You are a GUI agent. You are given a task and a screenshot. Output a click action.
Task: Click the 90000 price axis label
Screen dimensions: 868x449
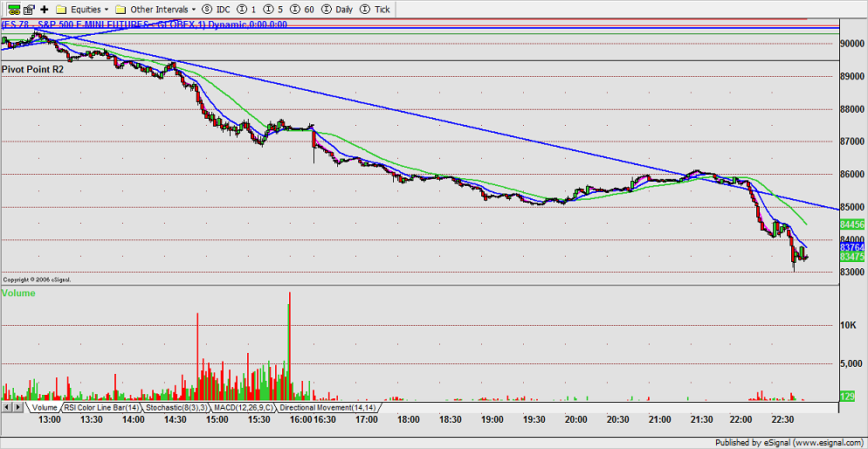click(852, 44)
